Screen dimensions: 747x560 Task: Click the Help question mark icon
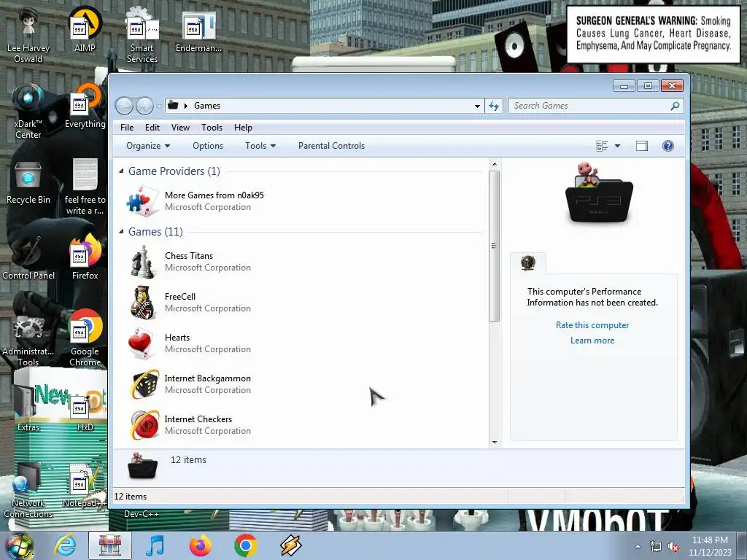pos(668,146)
